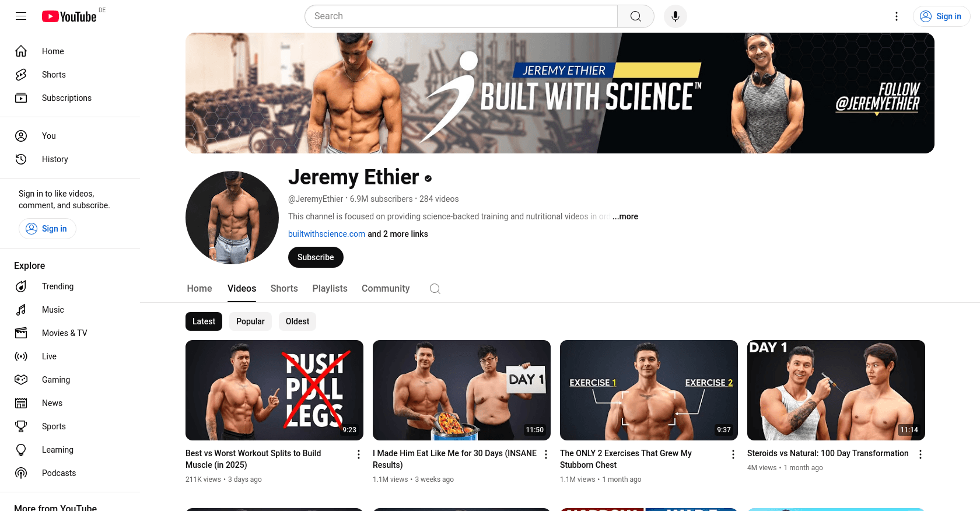The image size is (980, 511).
Task: Subscribe to Jeremy Ethier channel
Action: click(x=316, y=257)
